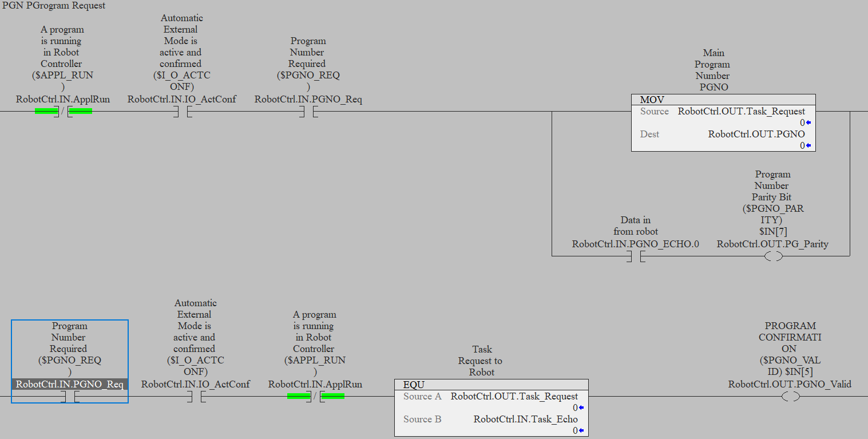Select the EQU instruction block header
The width and height of the screenshot is (868, 439).
(492, 385)
